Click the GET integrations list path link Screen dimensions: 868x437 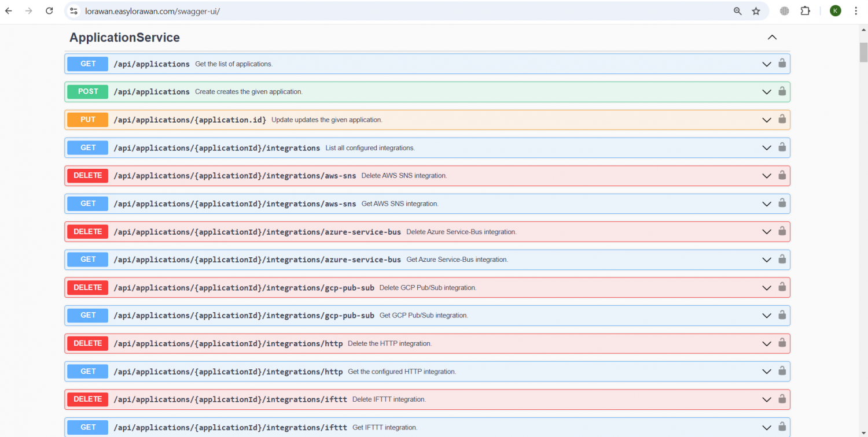click(216, 148)
